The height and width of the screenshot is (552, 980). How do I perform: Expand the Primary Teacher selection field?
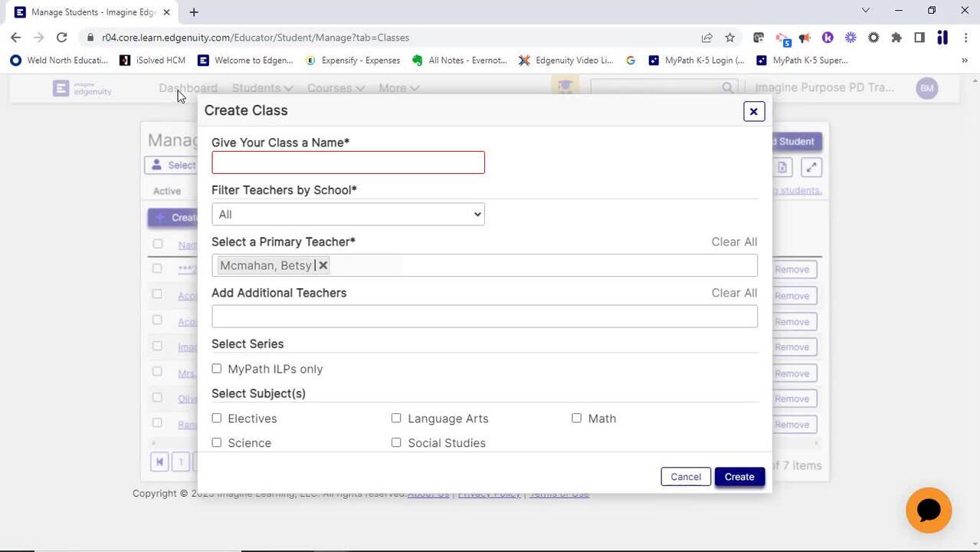pos(484,265)
